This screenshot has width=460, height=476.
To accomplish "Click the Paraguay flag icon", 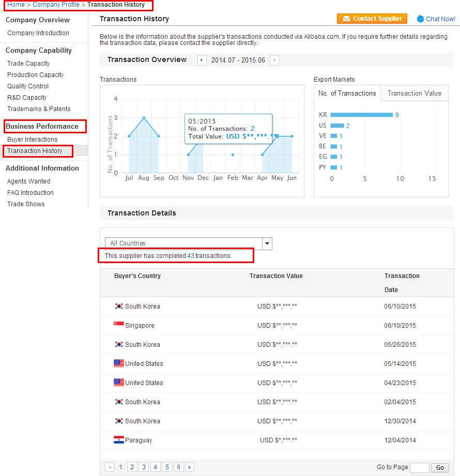I will click(x=119, y=440).
